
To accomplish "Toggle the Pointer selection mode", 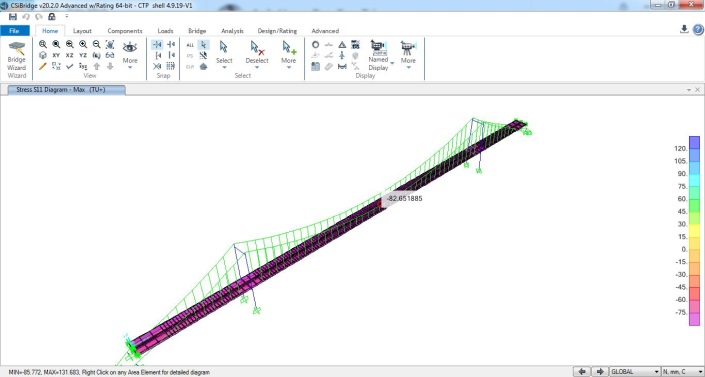I will click(203, 45).
